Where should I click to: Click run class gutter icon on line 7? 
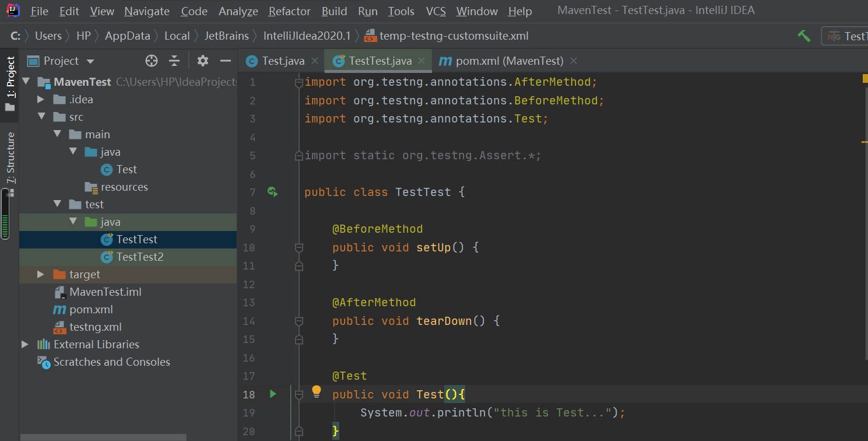272,191
